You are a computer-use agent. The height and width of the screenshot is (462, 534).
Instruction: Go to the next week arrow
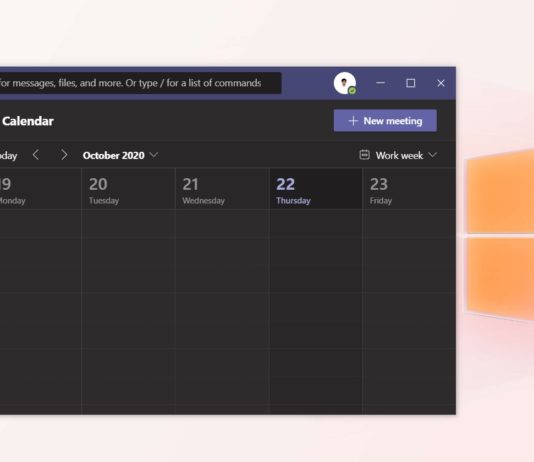(x=64, y=155)
